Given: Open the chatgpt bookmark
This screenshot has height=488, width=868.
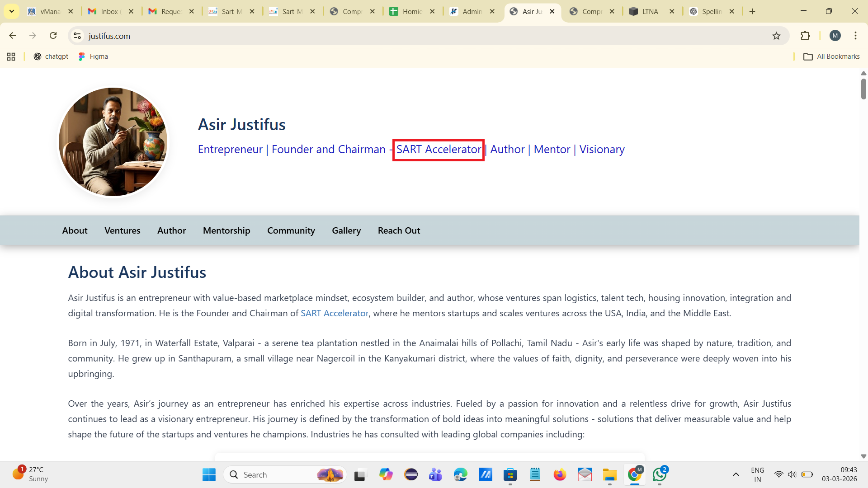Looking at the screenshot, I should 51,56.
